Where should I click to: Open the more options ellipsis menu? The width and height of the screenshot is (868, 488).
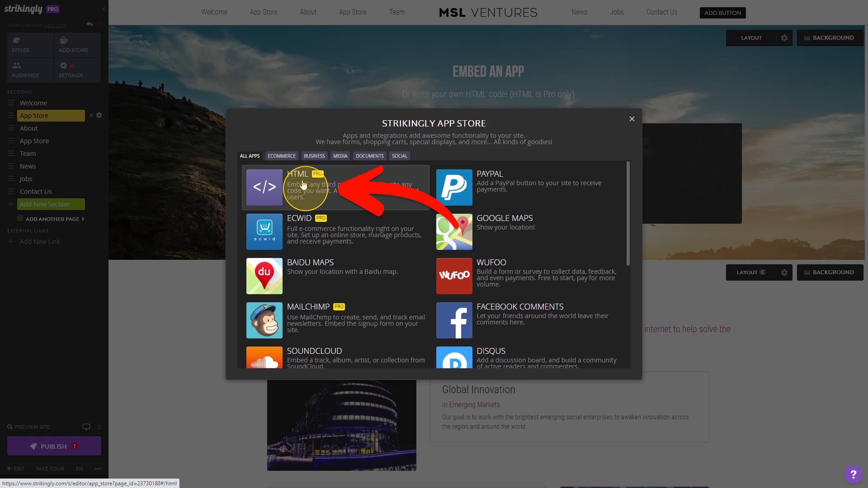(x=98, y=469)
